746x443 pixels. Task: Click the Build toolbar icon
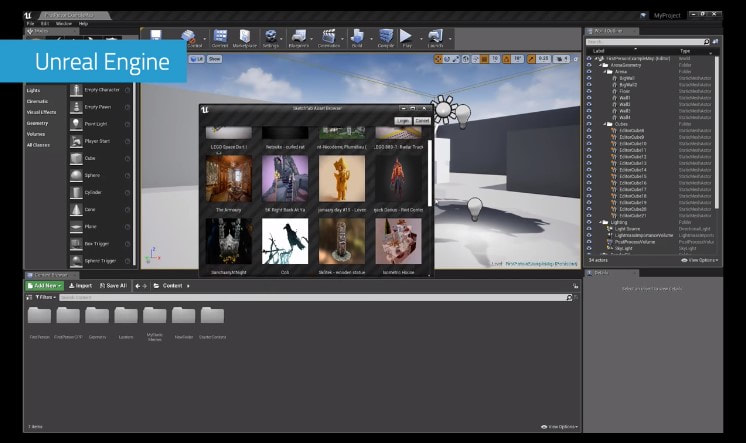pos(356,38)
